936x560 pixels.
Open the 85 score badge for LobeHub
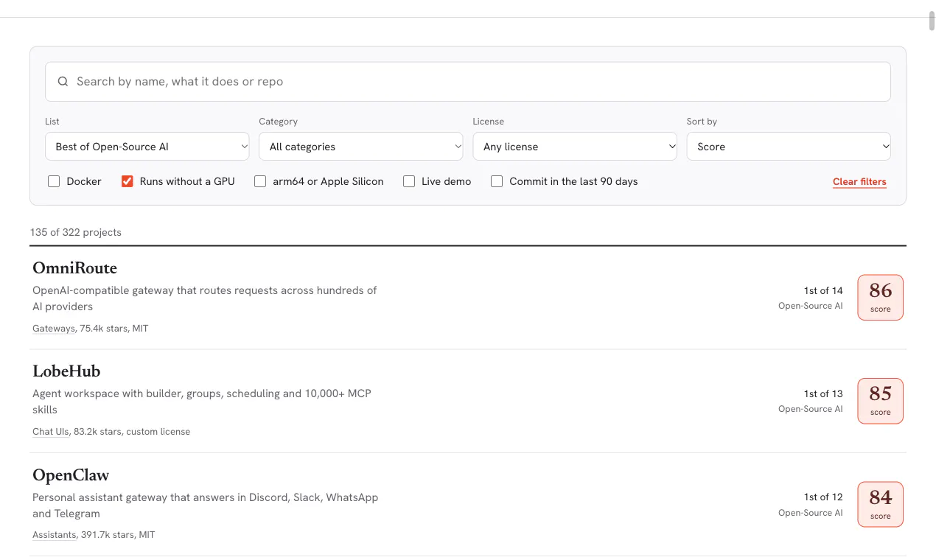pyautogui.click(x=880, y=401)
